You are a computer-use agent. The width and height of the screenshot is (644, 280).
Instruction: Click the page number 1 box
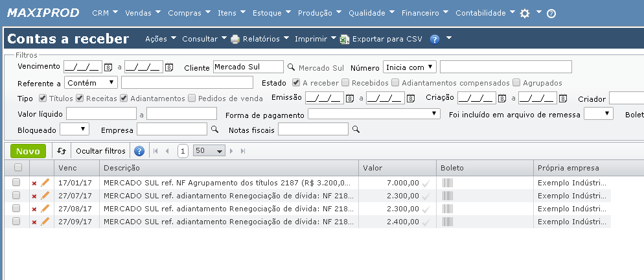pyautogui.click(x=183, y=151)
